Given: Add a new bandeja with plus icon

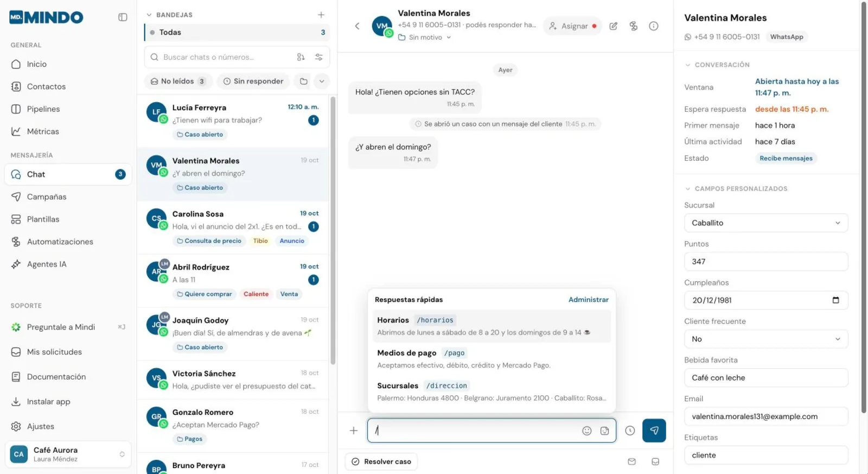Looking at the screenshot, I should point(321,15).
